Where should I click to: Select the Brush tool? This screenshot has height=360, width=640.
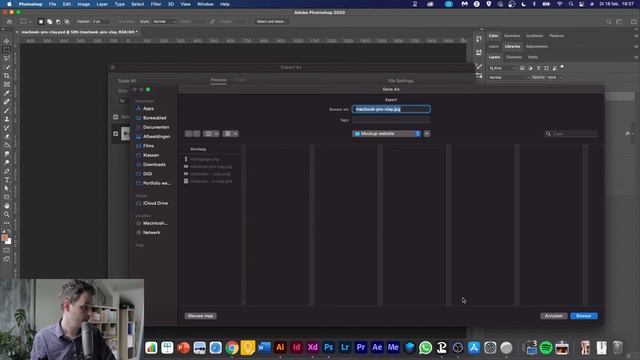tap(7, 111)
